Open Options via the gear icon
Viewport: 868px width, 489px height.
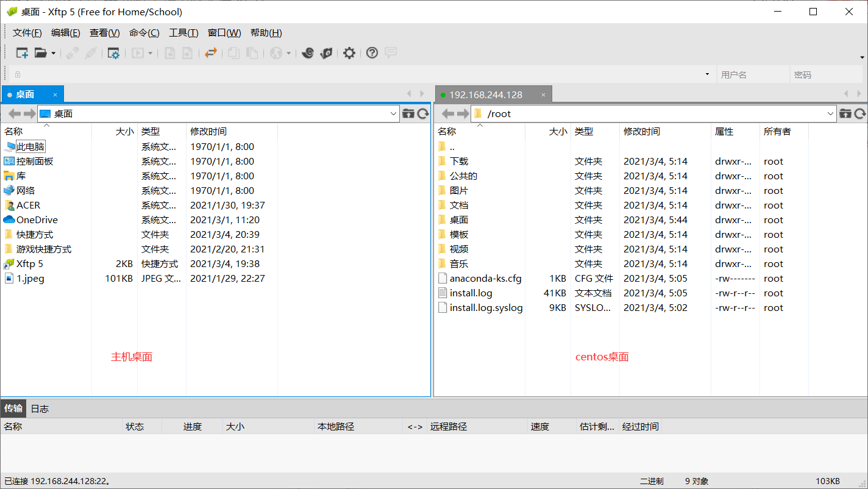click(349, 53)
